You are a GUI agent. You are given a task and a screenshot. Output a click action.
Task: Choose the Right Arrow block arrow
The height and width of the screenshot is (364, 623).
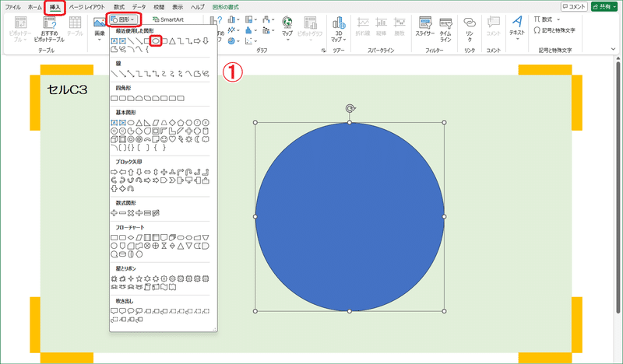[x=114, y=172]
